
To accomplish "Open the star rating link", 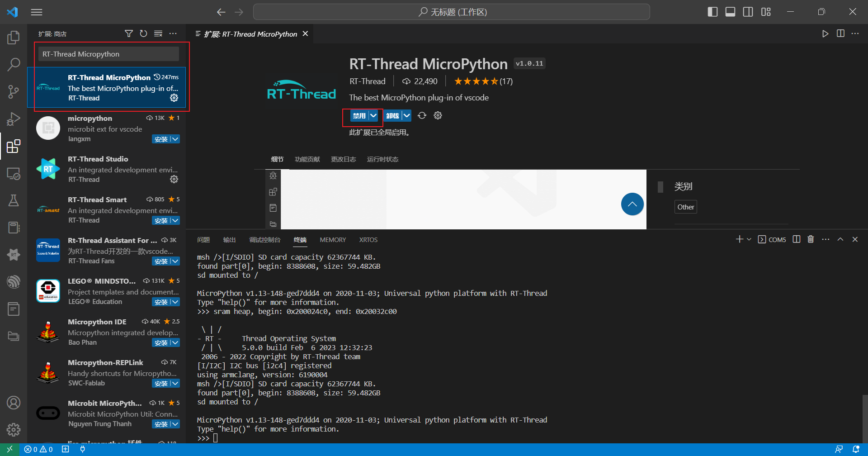I will 483,81.
